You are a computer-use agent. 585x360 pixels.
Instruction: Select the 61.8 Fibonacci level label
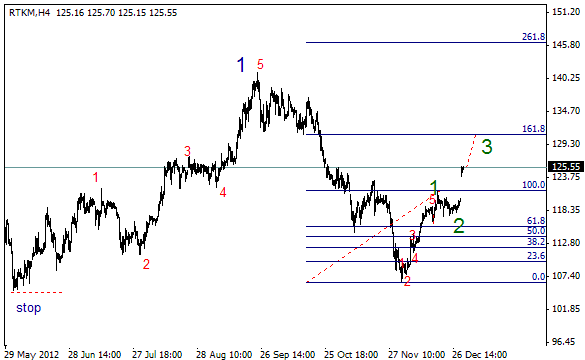pyautogui.click(x=536, y=220)
